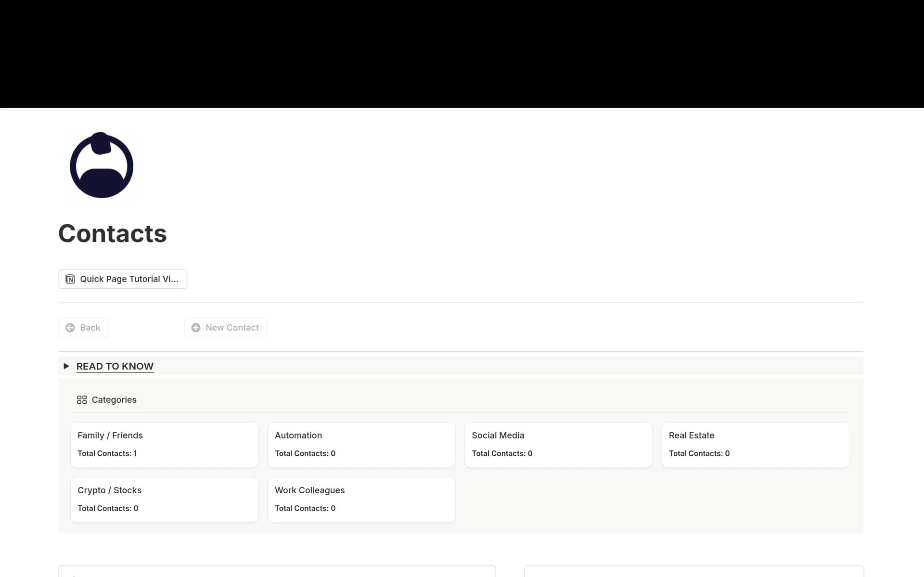Click Total Contacts count under Family / Friends
This screenshot has width=924, height=577.
(107, 453)
